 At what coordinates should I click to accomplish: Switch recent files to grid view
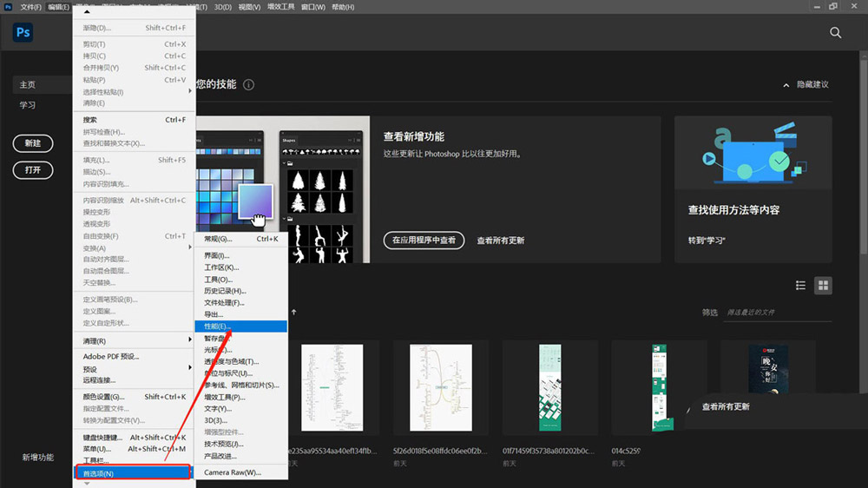[823, 286]
